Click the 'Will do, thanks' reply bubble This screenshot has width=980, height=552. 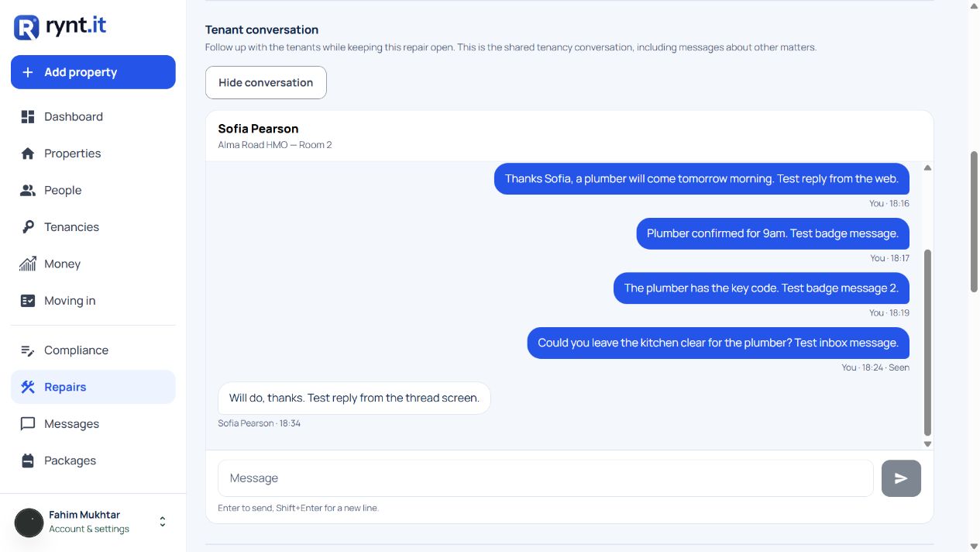pyautogui.click(x=354, y=398)
